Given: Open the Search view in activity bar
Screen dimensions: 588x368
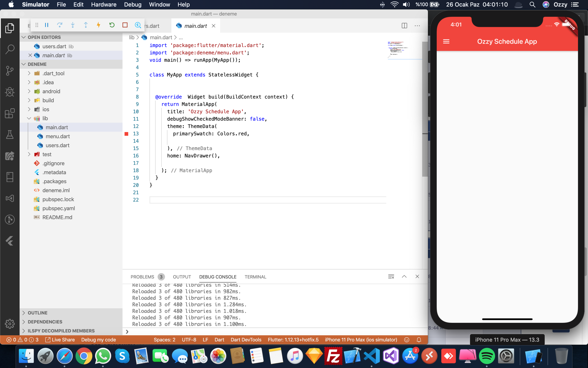Looking at the screenshot, I should pyautogui.click(x=10, y=49).
